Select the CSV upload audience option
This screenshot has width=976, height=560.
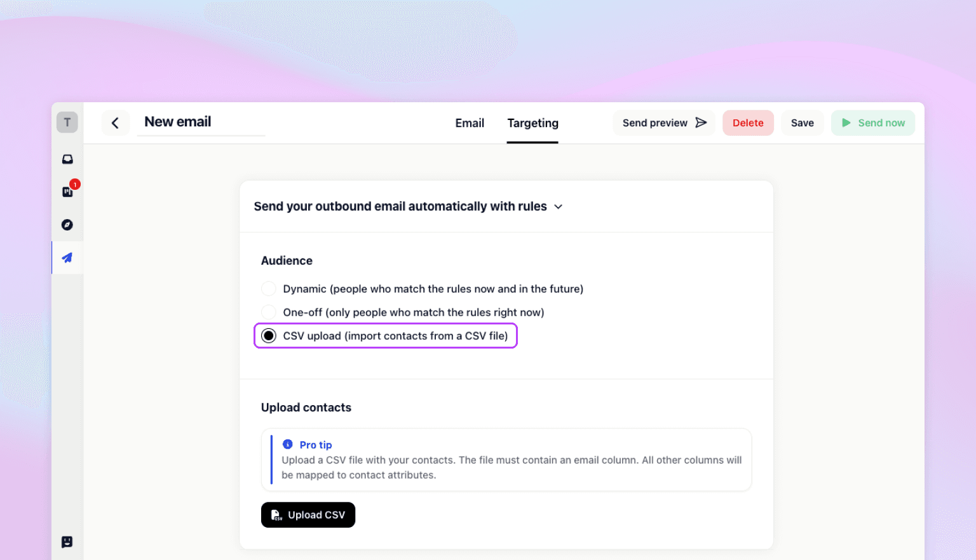coord(269,335)
